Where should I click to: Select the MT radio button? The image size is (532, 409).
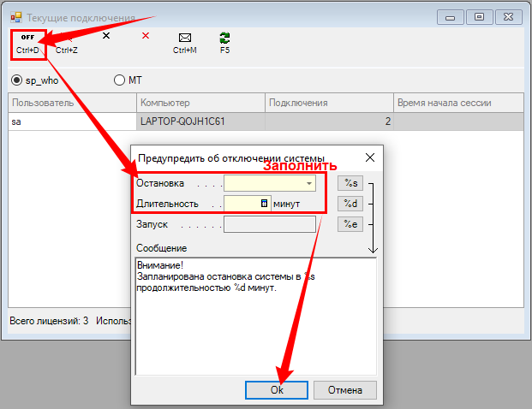[x=120, y=80]
